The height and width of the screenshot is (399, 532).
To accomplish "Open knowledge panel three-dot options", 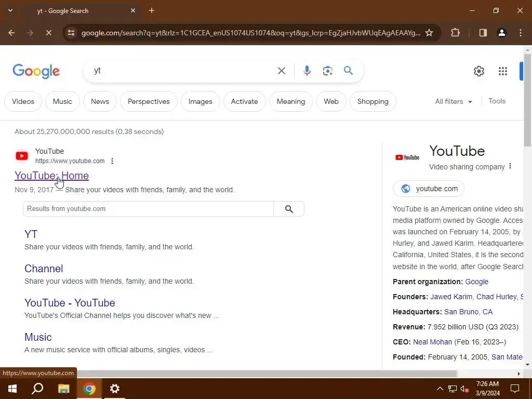I will pos(510,166).
